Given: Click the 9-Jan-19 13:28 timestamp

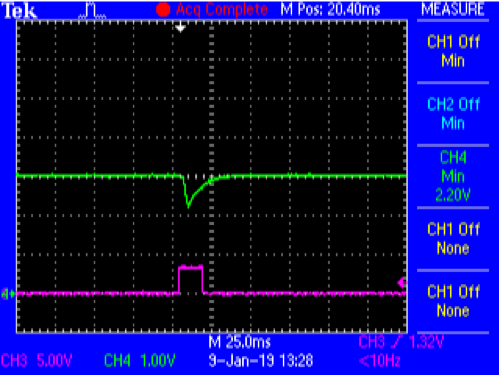Looking at the screenshot, I should [x=261, y=361].
